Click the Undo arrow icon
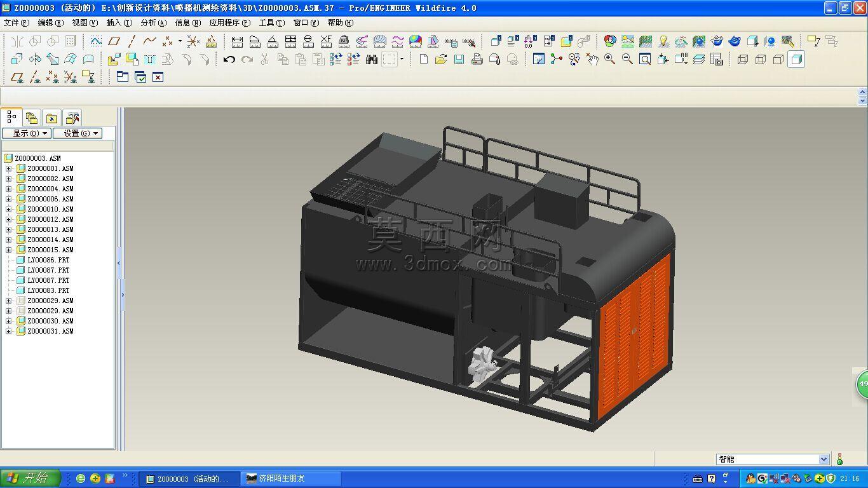Screen dimensions: 868x488 [229, 59]
